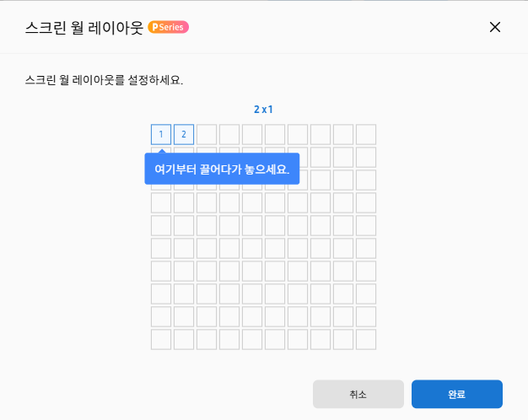This screenshot has width=528, height=420.
Task: Select grid cell numbered 1
Action: (x=161, y=134)
